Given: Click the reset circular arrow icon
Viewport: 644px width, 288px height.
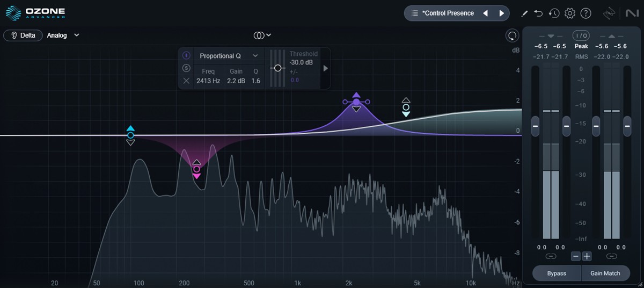Looking at the screenshot, I should [513, 35].
